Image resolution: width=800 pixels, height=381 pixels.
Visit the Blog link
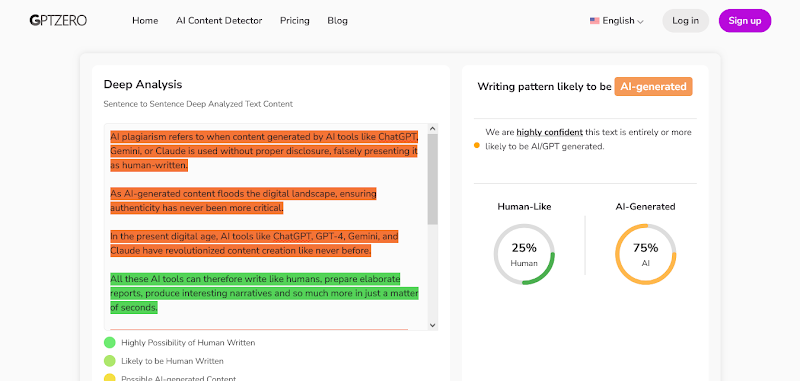coord(337,21)
